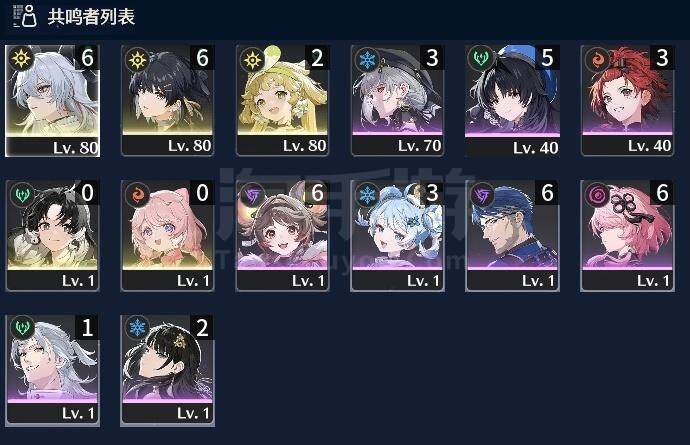The image size is (690, 445).
Task: Select the black-haired Aero Lv. 1 character with 0
Action: tap(52, 235)
